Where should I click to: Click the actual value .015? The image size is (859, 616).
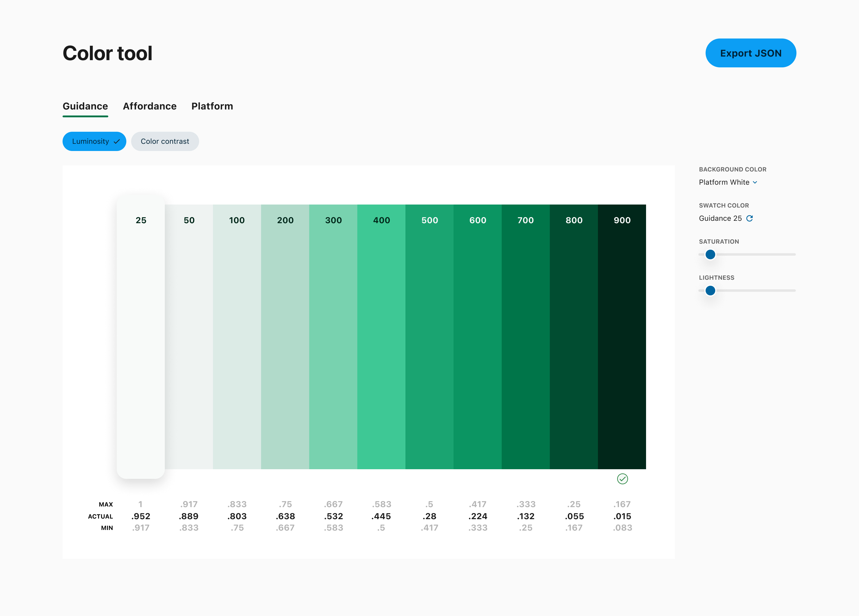tap(622, 516)
